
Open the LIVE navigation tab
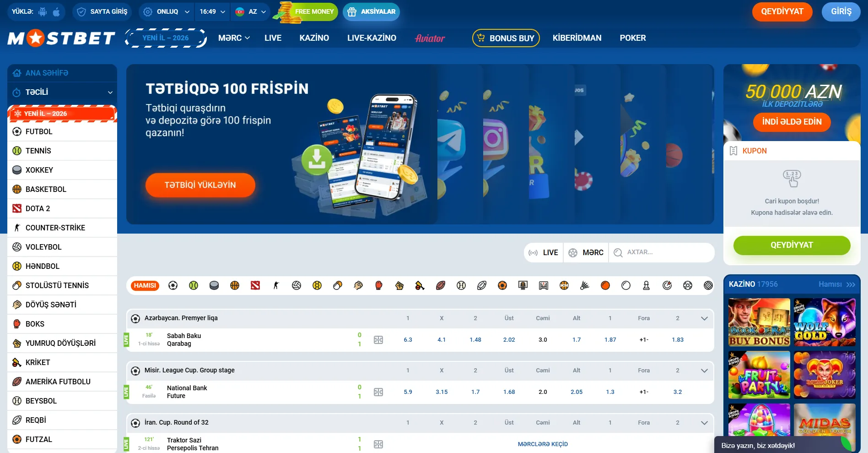point(273,38)
